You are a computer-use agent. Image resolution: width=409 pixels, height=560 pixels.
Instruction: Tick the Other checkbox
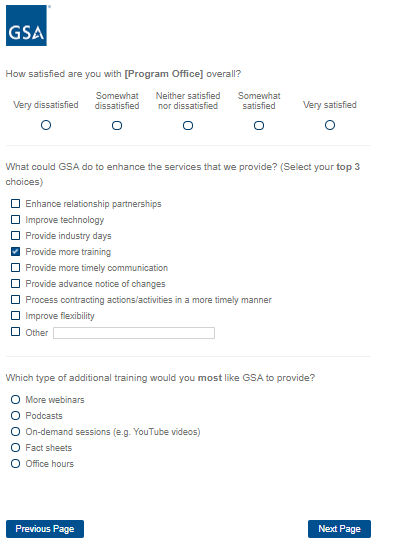(15, 332)
